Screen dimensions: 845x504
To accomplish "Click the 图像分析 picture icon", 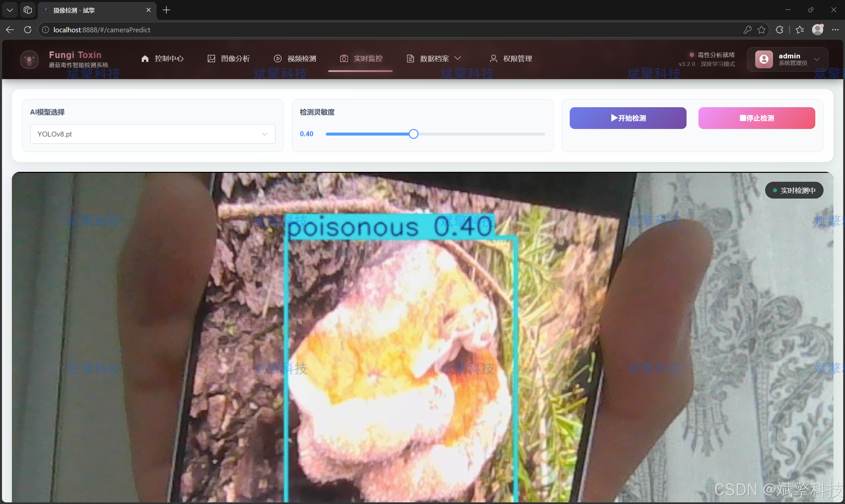I will point(211,59).
